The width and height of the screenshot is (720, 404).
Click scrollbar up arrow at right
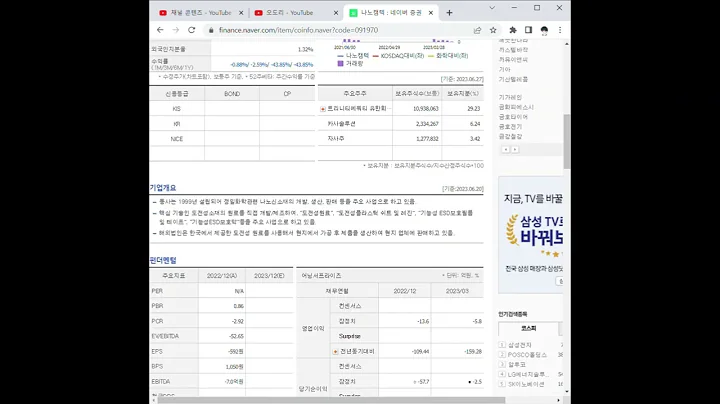(567, 44)
